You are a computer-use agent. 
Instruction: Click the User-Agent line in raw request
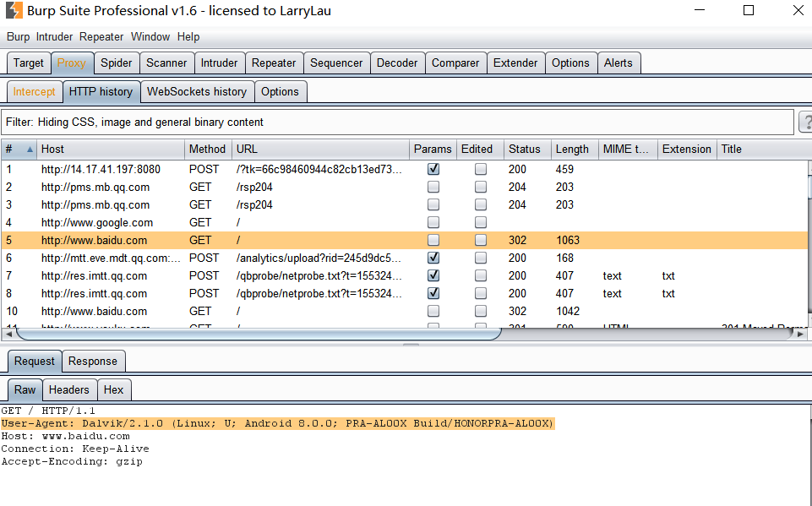[278, 423]
